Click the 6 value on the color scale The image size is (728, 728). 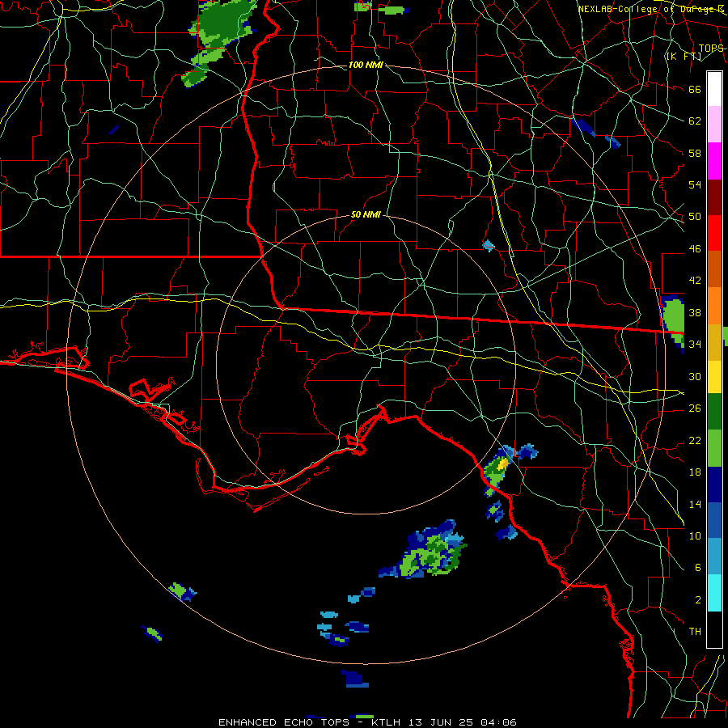click(697, 568)
